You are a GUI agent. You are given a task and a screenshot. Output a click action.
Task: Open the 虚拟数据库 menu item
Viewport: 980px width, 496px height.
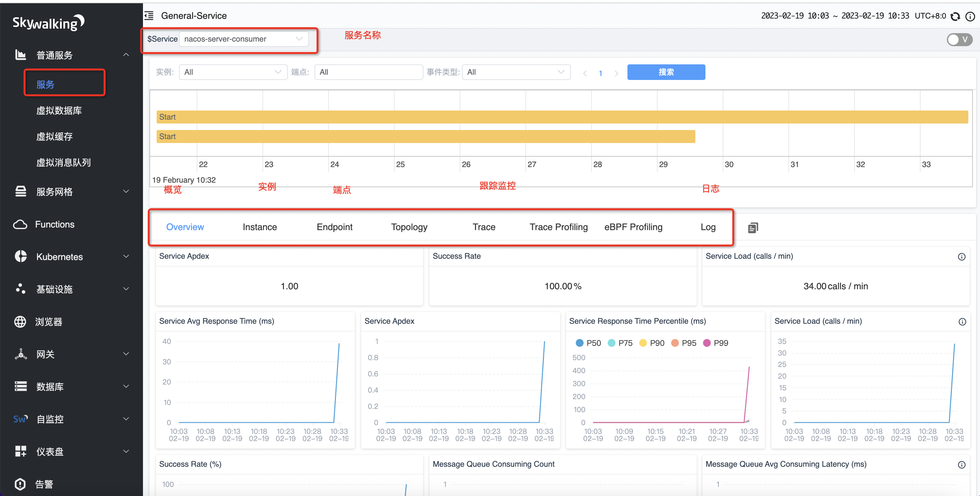tap(59, 111)
